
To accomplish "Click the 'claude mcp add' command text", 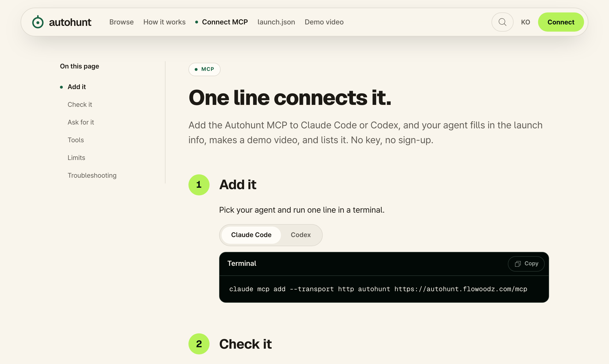I will [378, 289].
